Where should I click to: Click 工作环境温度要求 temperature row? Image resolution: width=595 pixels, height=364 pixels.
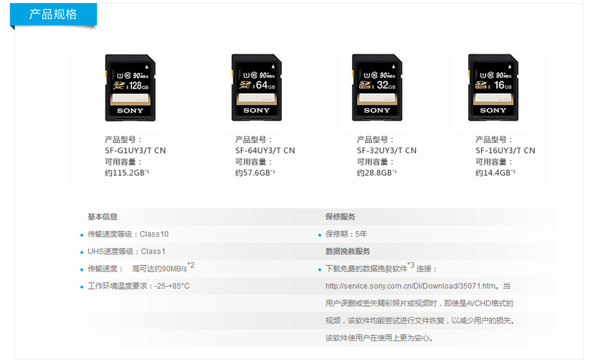click(x=138, y=287)
